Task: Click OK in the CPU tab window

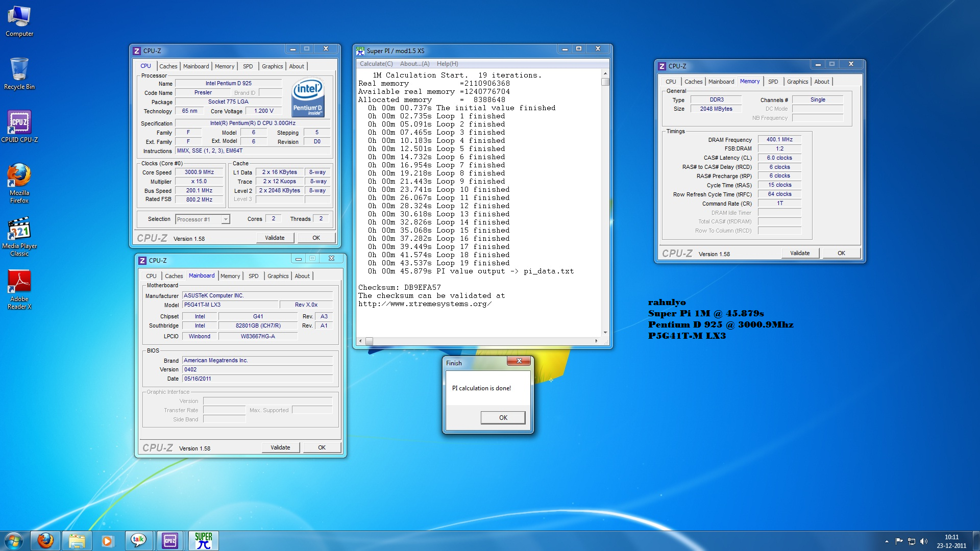Action: (x=316, y=238)
